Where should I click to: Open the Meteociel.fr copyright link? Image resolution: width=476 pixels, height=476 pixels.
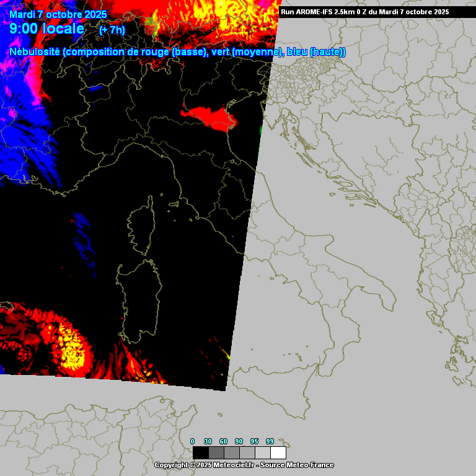coord(244,465)
